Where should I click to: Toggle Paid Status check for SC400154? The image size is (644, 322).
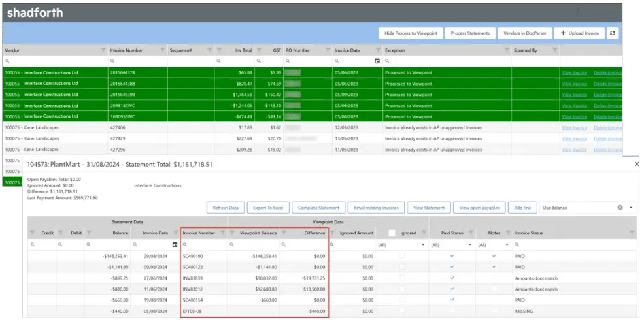(x=452, y=300)
